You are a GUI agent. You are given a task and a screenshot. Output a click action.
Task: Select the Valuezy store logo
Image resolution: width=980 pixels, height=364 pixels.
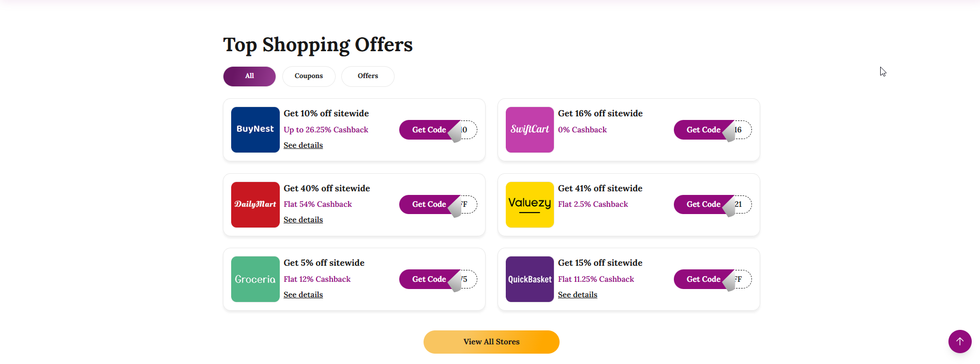tap(530, 205)
